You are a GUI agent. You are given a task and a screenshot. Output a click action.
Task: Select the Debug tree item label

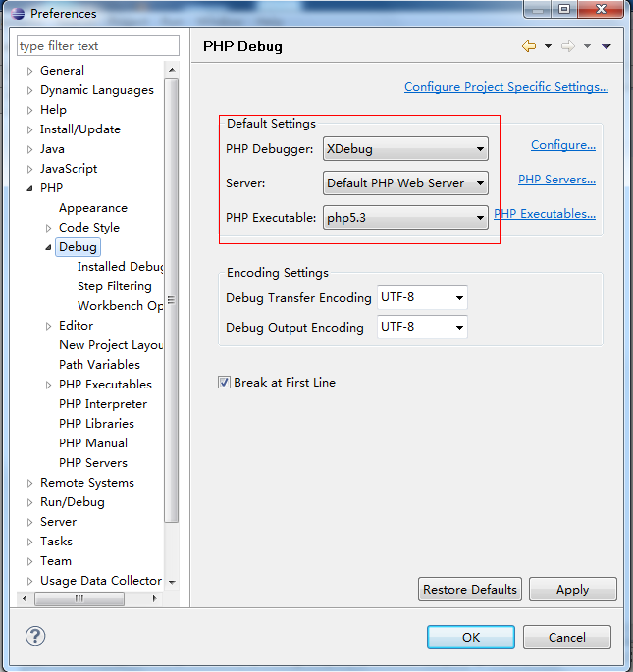(78, 247)
